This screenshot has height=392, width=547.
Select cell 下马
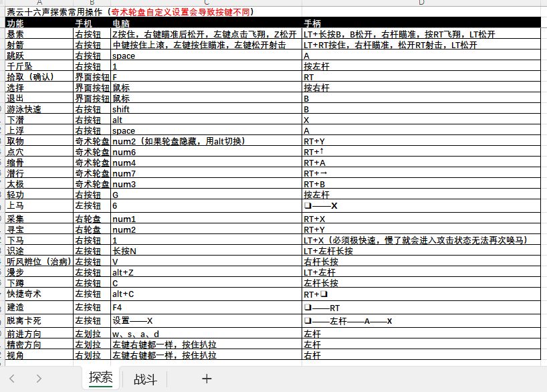click(39, 240)
